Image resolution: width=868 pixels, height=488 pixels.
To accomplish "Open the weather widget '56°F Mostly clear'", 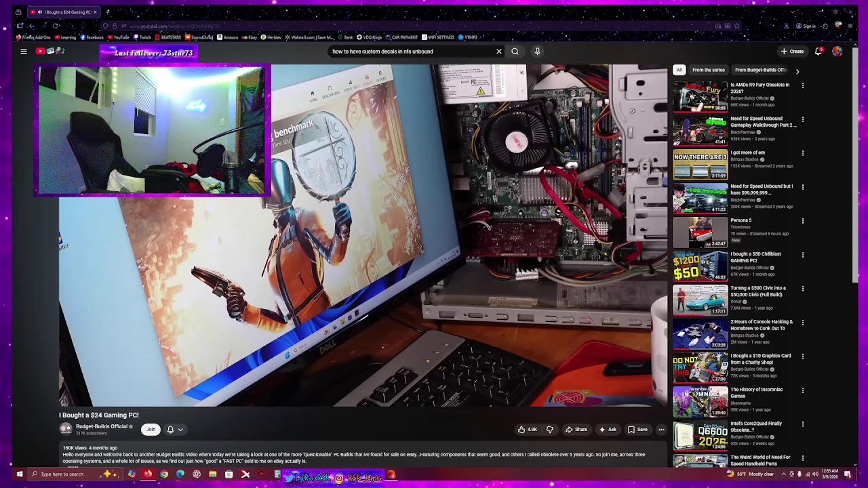I will point(750,474).
